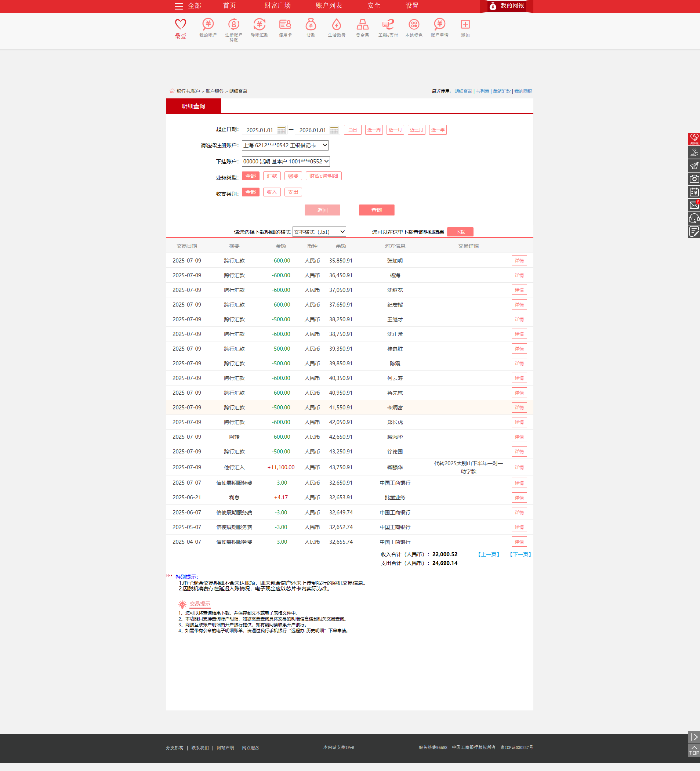Image resolution: width=700 pixels, height=771 pixels.
Task: Select 支出 expense category filter
Action: [293, 192]
